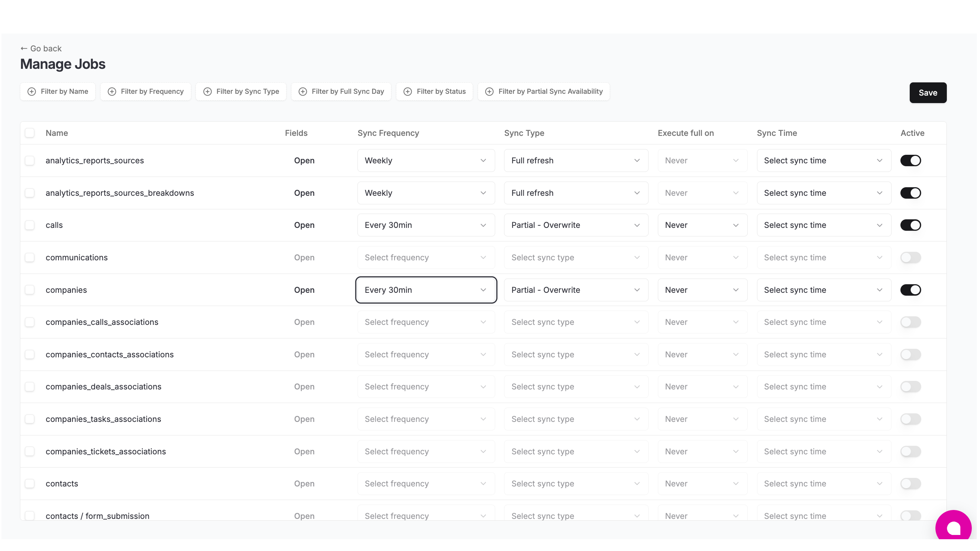Click plus icon on Partial Sync Availability filter
This screenshot has height=551, width=980.
click(x=489, y=92)
